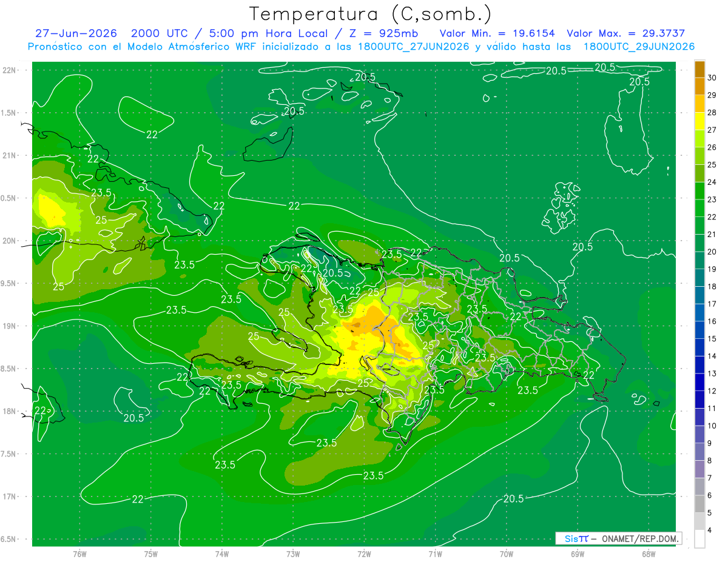
Task: Click the legend scale number 30
Action: [x=712, y=78]
